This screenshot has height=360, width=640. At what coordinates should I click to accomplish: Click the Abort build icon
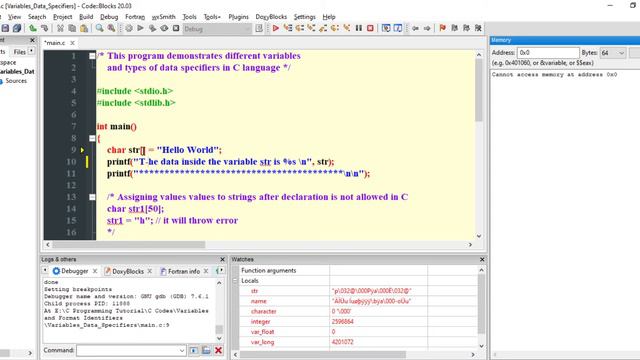click(x=176, y=28)
